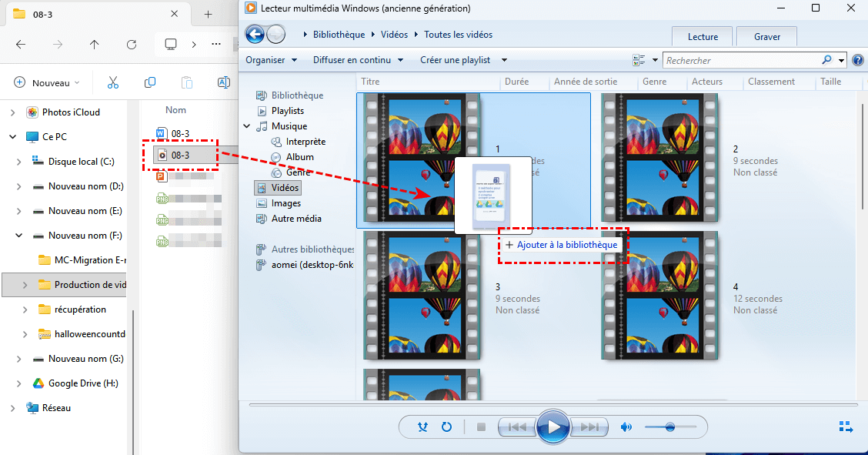Mute the player volume speaker icon
Viewport: 868px width, 455px height.
(626, 427)
